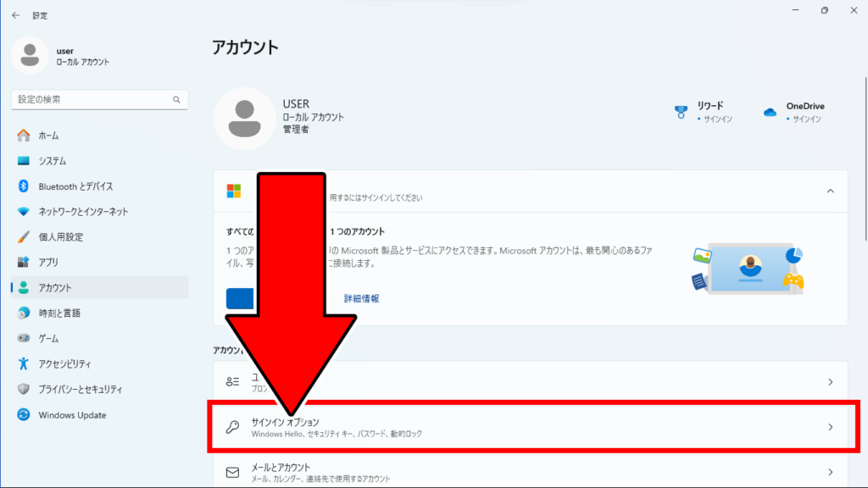Select the System monitor icon in sidebar
Screen dimensions: 868x488
click(24, 161)
